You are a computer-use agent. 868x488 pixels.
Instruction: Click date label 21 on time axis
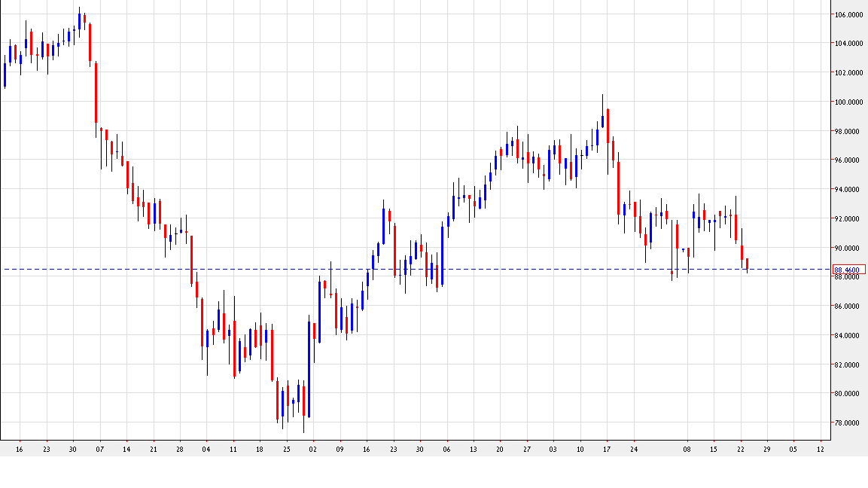[154, 450]
